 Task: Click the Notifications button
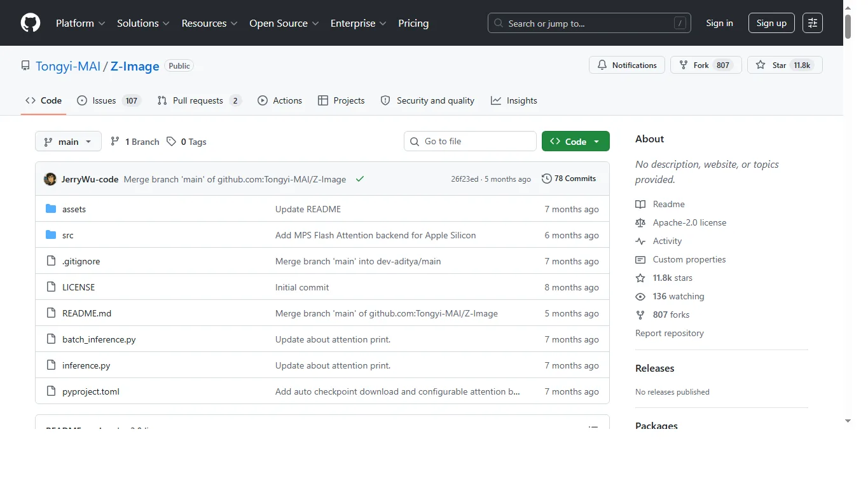(x=627, y=65)
